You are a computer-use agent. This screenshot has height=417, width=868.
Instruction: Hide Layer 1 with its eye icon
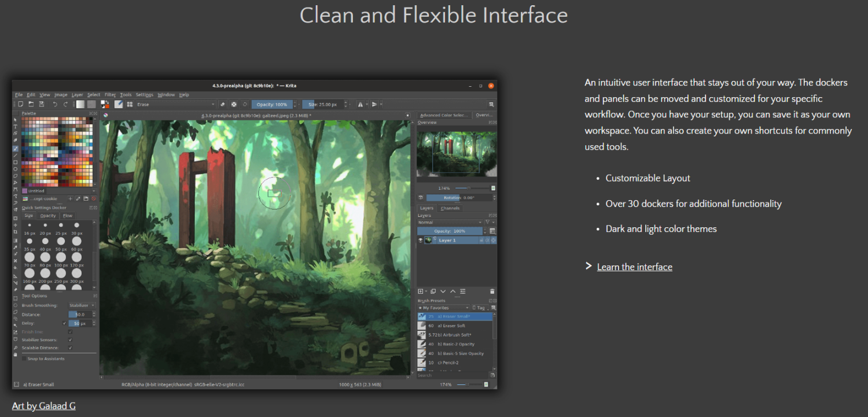coord(421,241)
